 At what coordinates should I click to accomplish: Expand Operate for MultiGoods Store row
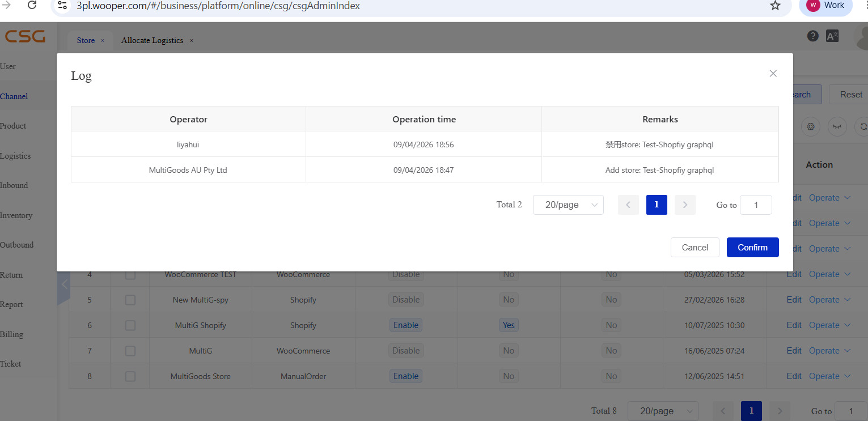(829, 376)
